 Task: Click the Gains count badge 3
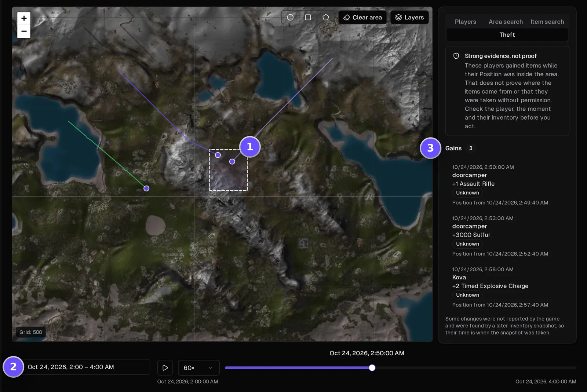(x=471, y=148)
